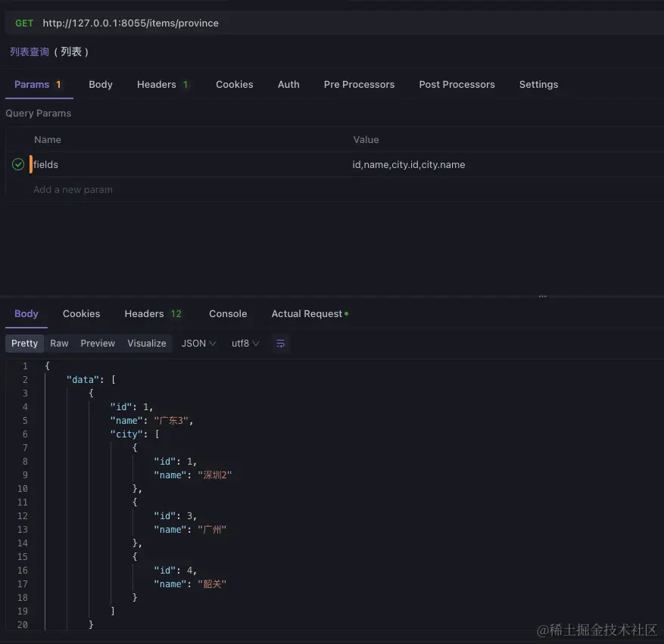Switch response view to Raw
This screenshot has height=644, width=664.
click(x=59, y=344)
